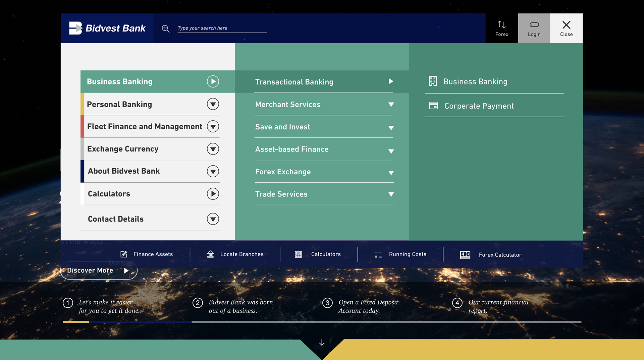Click the play circle icon beside Calculators

tap(213, 194)
